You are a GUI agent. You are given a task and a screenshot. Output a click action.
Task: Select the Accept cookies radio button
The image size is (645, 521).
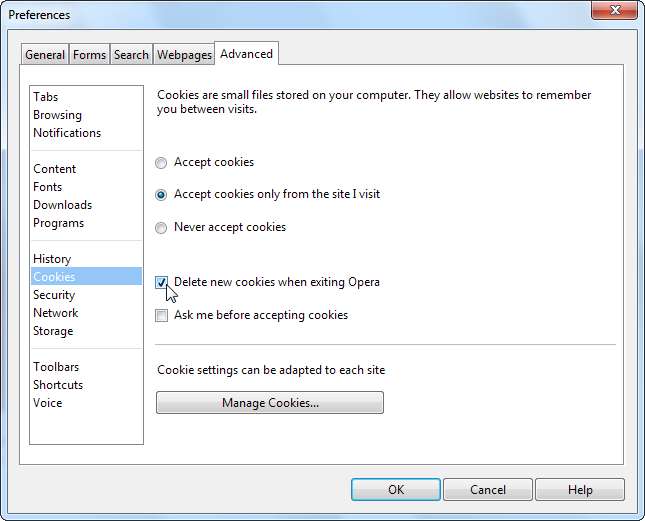[x=162, y=162]
